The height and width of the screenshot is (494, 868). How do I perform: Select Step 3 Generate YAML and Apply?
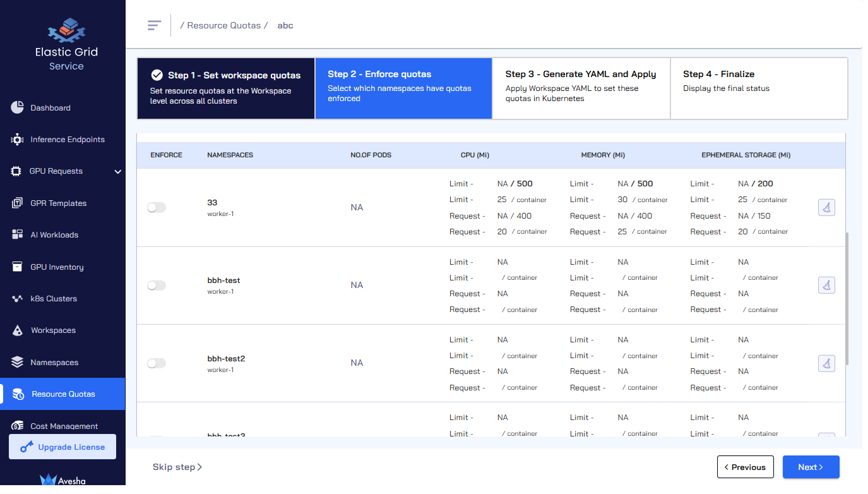pyautogui.click(x=581, y=88)
